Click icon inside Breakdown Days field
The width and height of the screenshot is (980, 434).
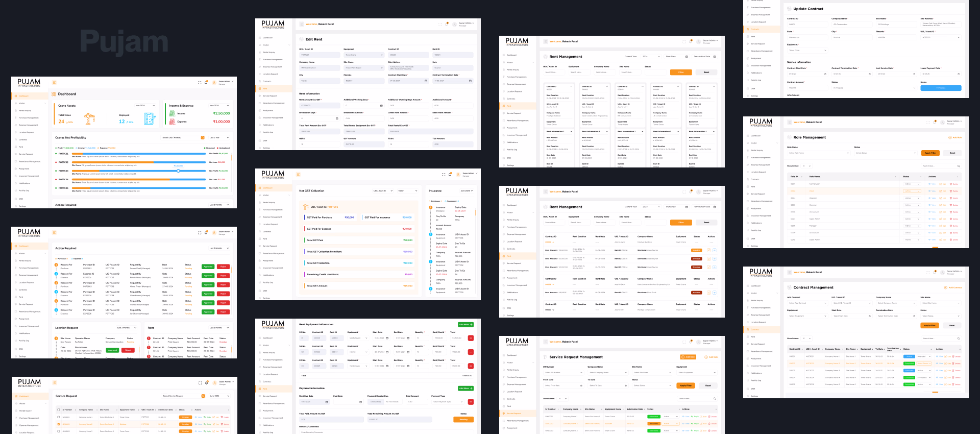coord(337,118)
